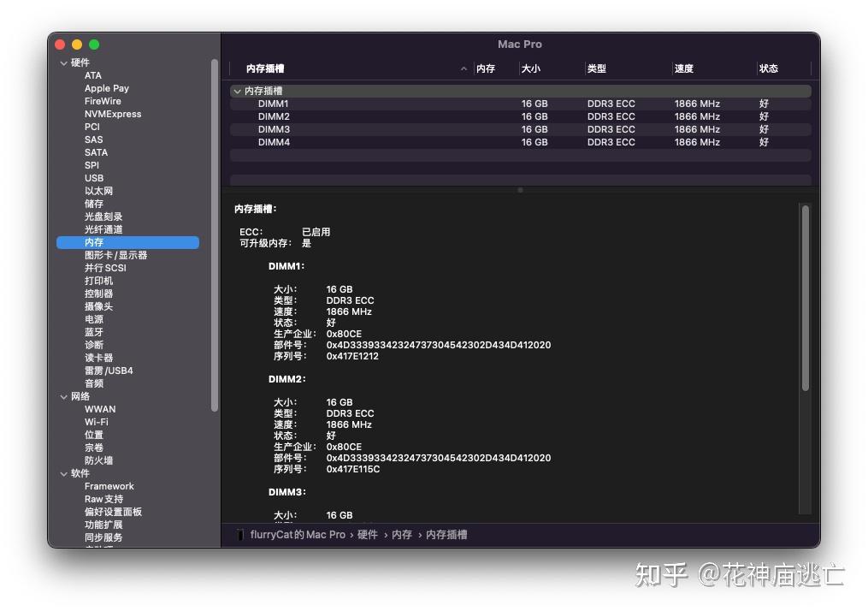Select 位置 in the sidebar
Image resolution: width=868 pixels, height=611 pixels.
93,435
